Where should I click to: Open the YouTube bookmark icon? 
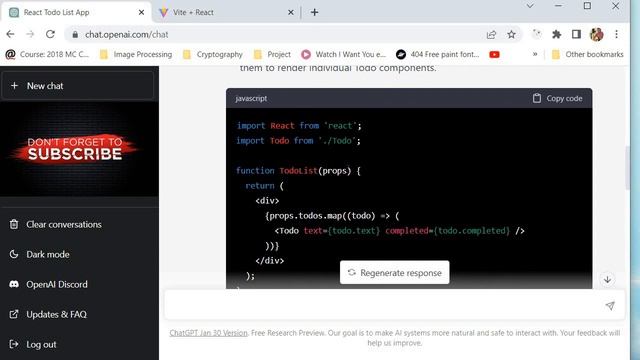tap(494, 54)
